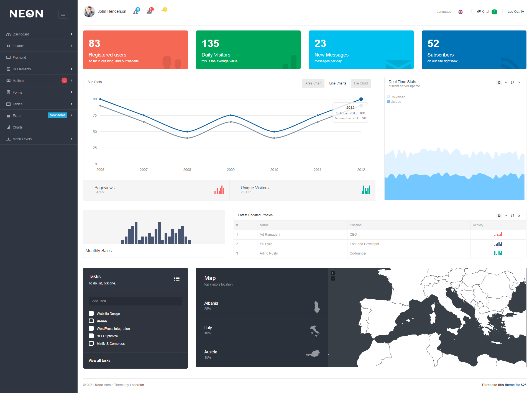The height and width of the screenshot is (393, 532).
Task: Click the Log Out link
Action: point(515,12)
